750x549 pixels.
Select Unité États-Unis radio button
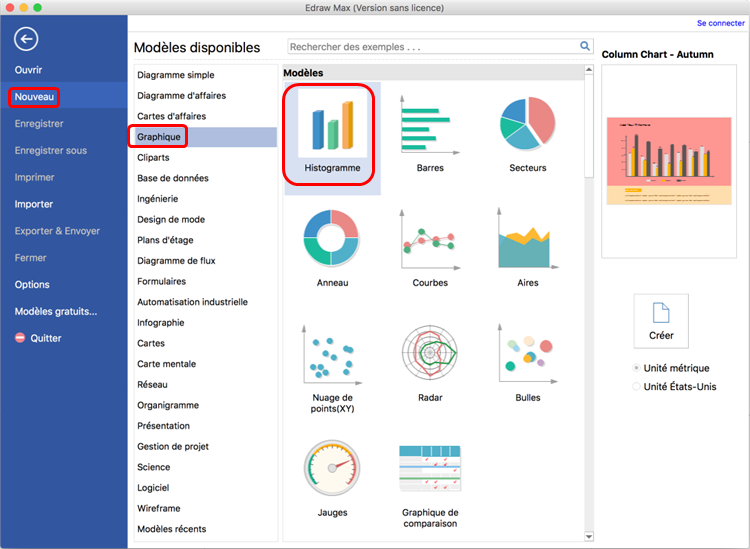click(636, 386)
